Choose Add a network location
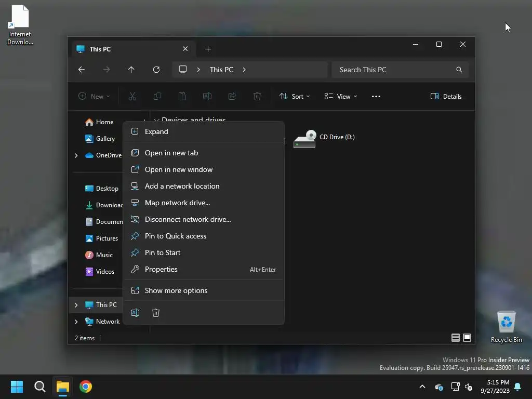 pyautogui.click(x=204, y=187)
